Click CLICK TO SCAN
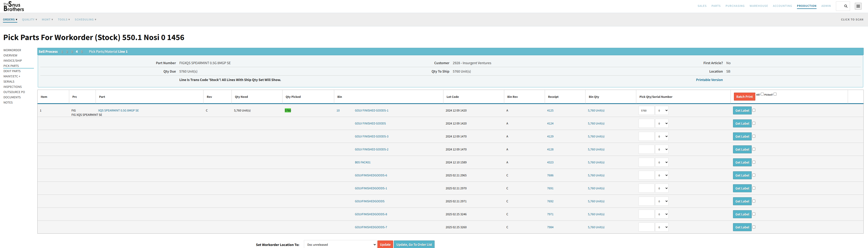 tap(852, 20)
